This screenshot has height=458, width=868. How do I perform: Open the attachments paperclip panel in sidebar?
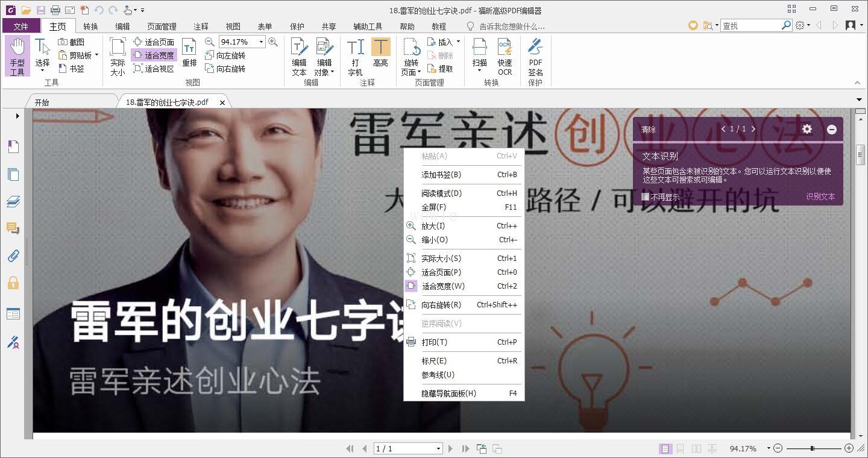click(13, 256)
